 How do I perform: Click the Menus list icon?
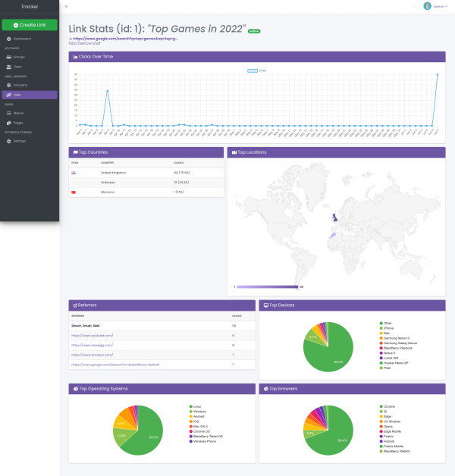pos(8,113)
